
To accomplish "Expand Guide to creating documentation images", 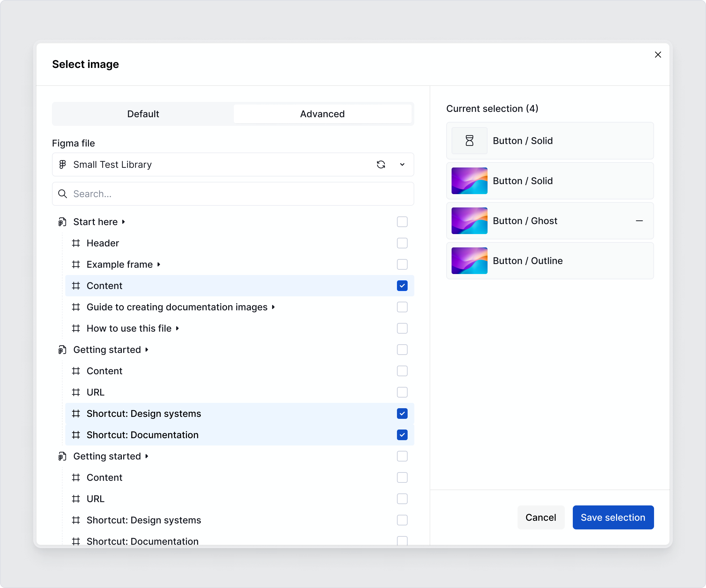I will [272, 307].
